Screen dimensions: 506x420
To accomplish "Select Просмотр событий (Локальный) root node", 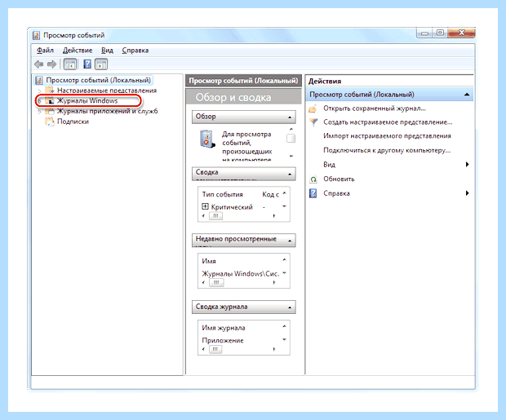I will tap(99, 80).
